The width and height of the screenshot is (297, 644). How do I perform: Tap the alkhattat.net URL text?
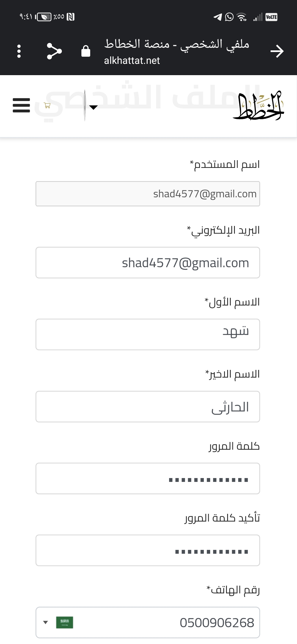[132, 61]
